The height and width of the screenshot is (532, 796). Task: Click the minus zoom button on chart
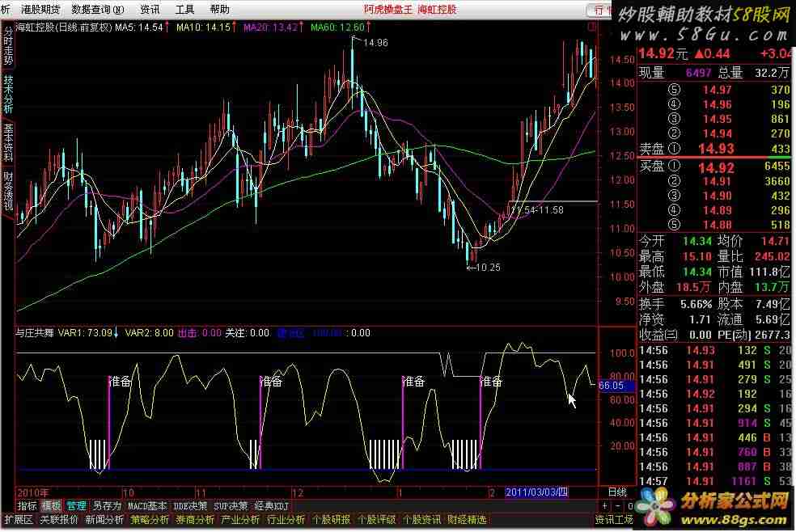click(617, 505)
